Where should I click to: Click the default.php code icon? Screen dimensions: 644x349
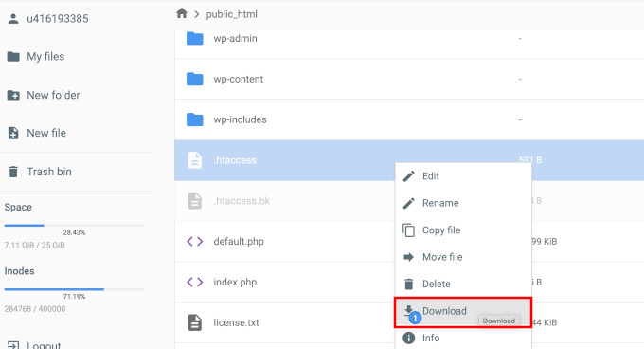tap(195, 241)
